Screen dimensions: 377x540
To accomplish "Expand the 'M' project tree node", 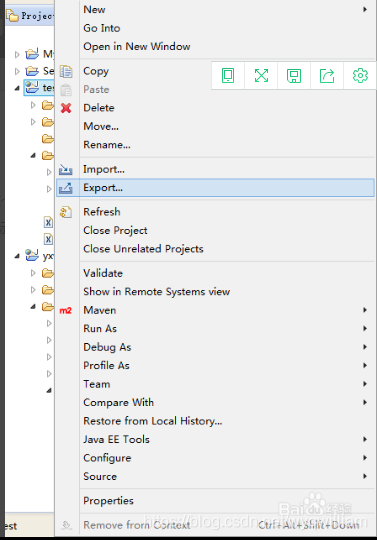I will (17, 54).
